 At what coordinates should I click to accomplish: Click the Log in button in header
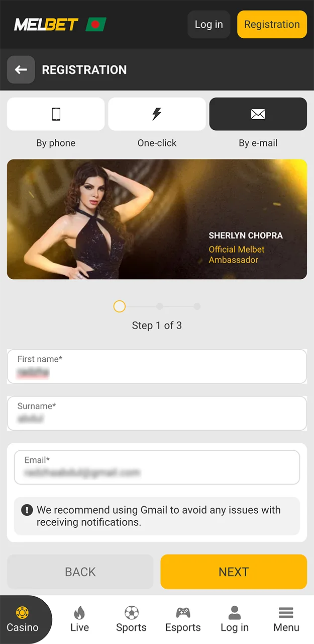coord(208,24)
